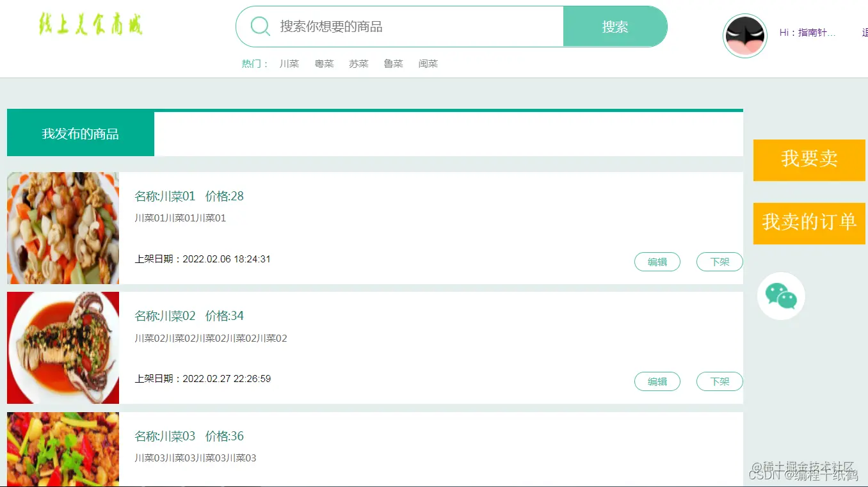
Task: Select hot tag 川菜
Action: click(289, 64)
